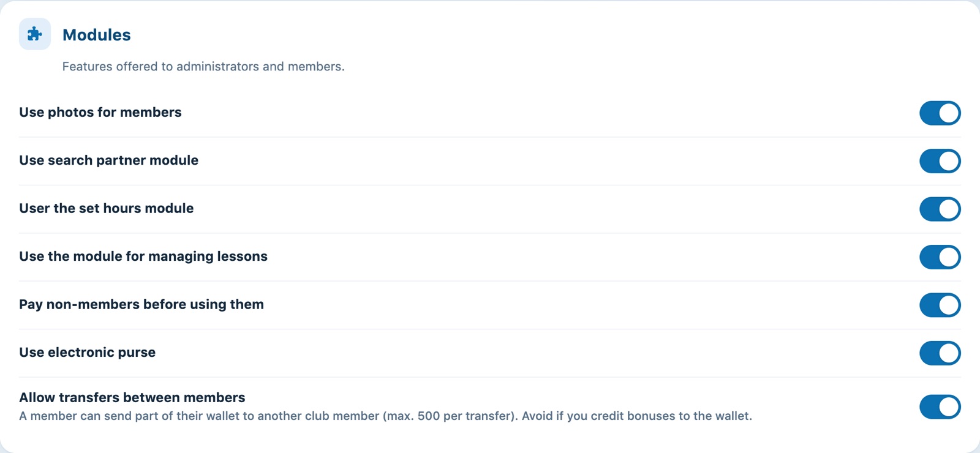980x453 pixels.
Task: Turn off the search partner module switch
Action: coord(940,161)
